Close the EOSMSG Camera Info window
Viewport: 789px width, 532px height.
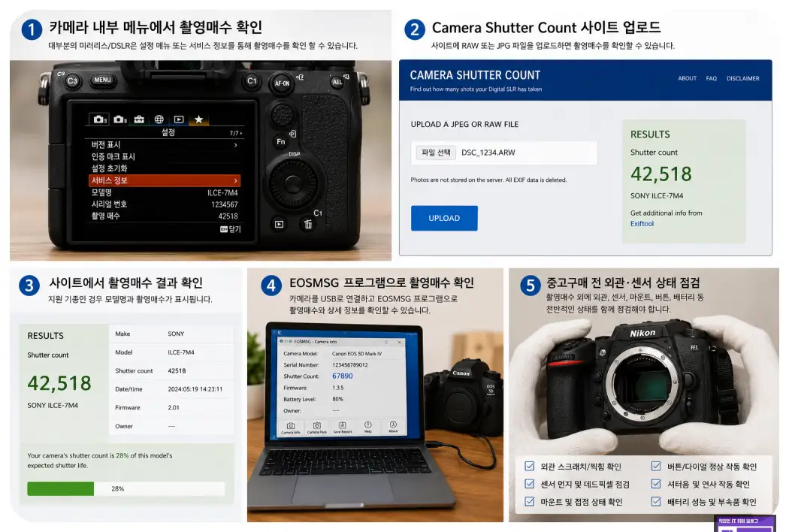coord(400,342)
